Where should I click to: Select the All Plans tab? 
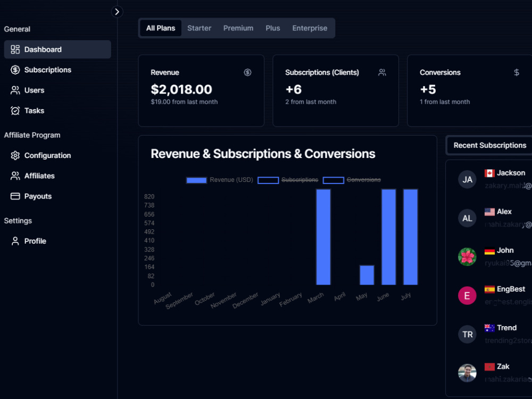tap(161, 28)
